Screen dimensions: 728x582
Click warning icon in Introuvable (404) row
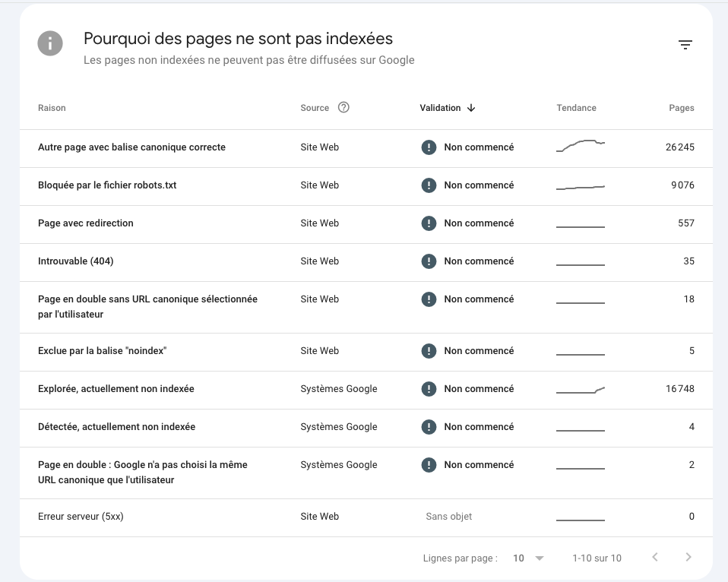click(x=429, y=261)
